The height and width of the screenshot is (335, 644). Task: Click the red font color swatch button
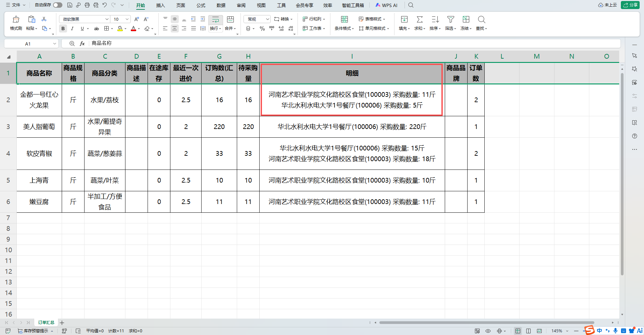click(133, 29)
